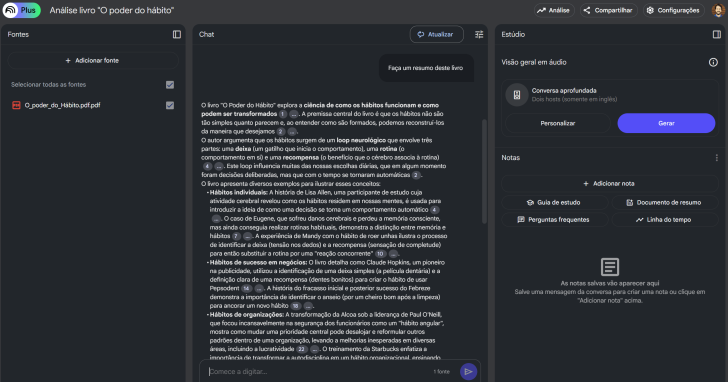Click Adicionar nota button
Viewport: 728px width, 382px height.
coord(610,184)
